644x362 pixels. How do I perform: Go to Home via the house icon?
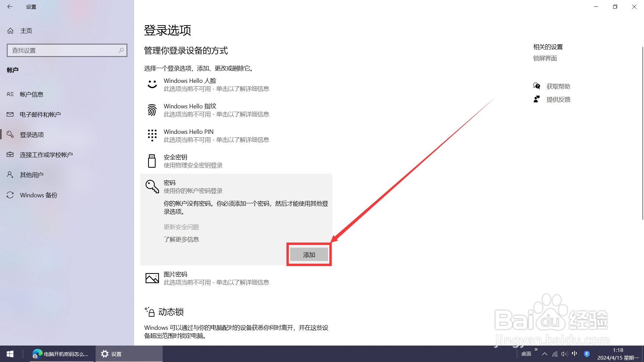(x=10, y=31)
